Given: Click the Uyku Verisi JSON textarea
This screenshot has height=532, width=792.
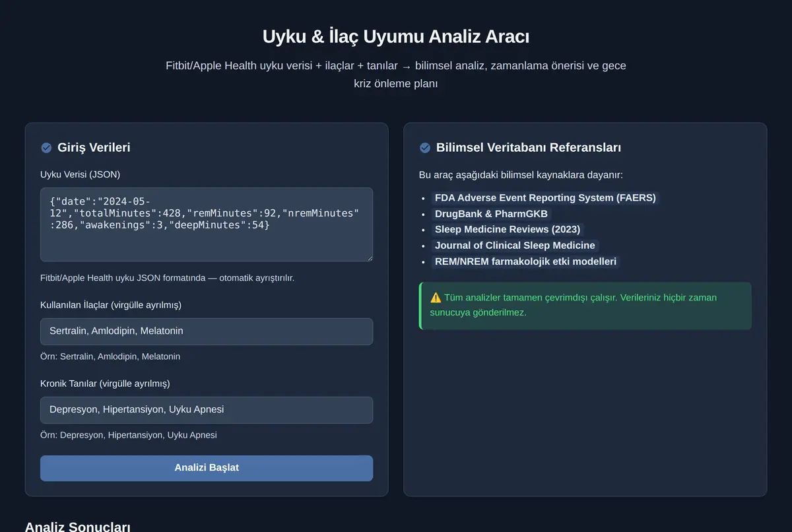Looking at the screenshot, I should [x=207, y=224].
